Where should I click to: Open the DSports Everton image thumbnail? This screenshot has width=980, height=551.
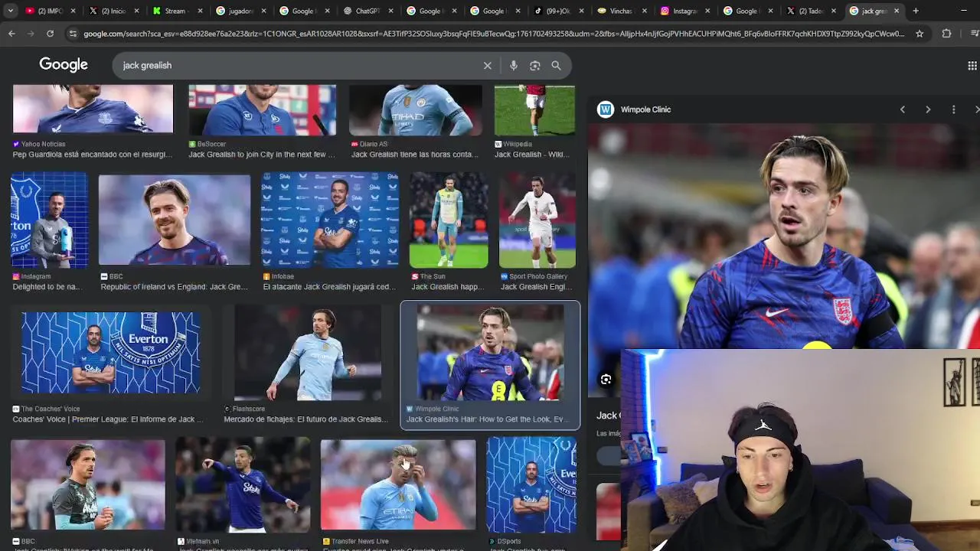531,485
